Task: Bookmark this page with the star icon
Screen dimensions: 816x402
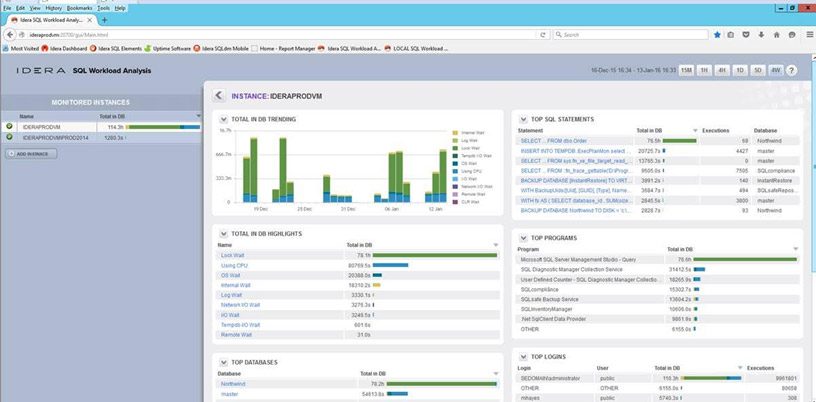Action: (717, 35)
